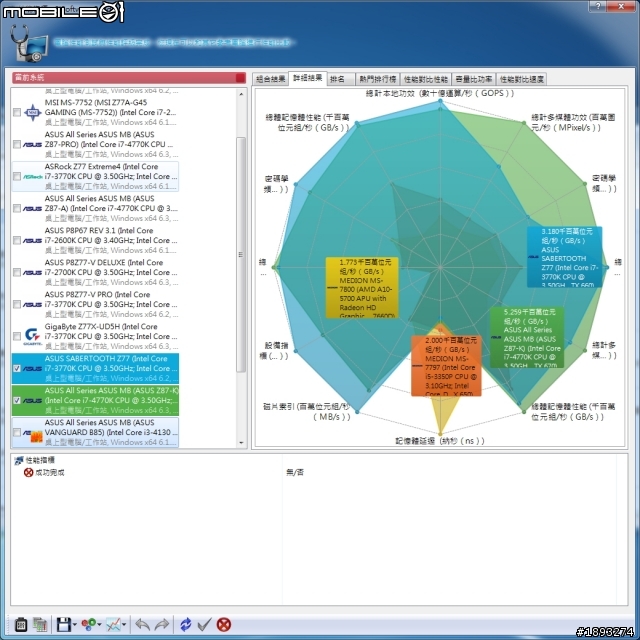This screenshot has height=640, width=640.
Task: Check the MSI MS-7752 checkbox
Action: pos(17,112)
